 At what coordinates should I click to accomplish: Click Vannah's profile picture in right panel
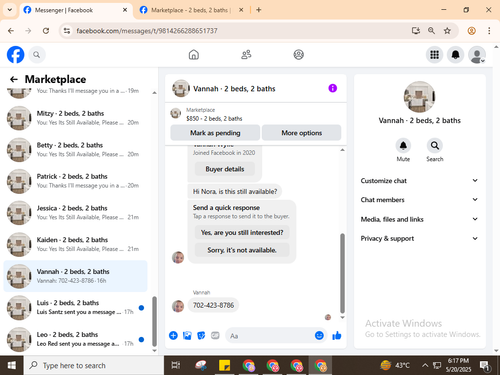point(419,97)
